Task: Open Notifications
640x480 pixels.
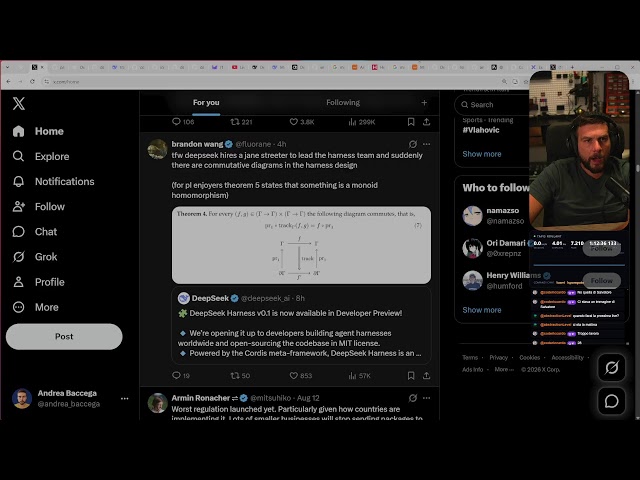Action: click(x=53, y=181)
